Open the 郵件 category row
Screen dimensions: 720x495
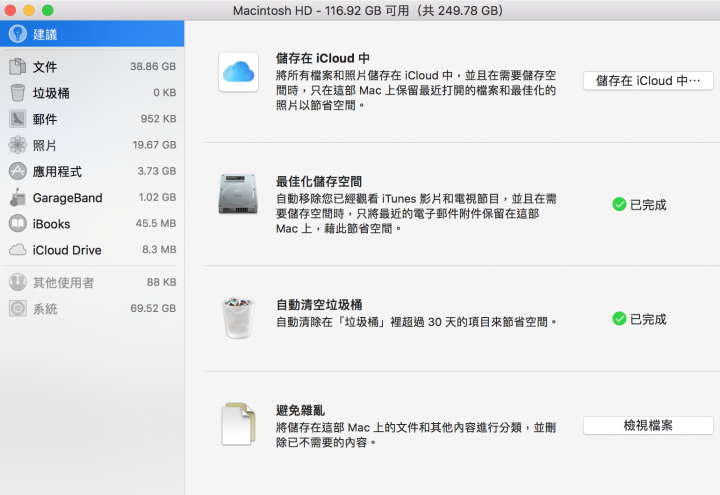(92, 119)
